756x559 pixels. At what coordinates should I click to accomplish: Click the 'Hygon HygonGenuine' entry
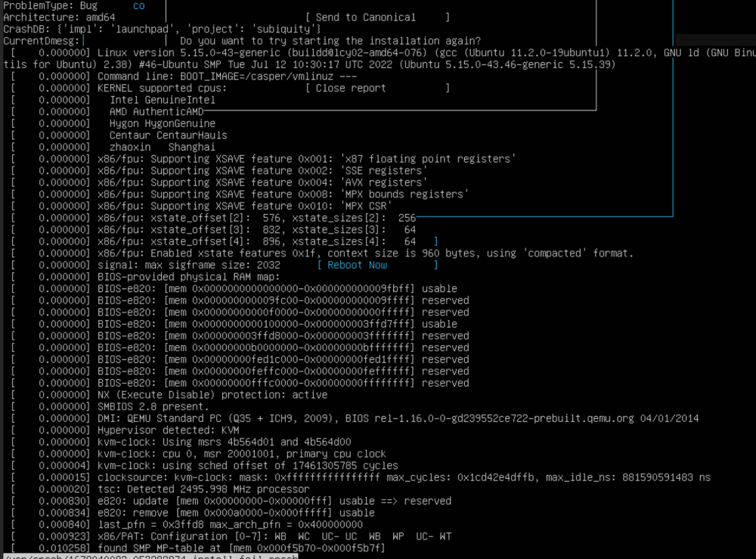point(163,124)
